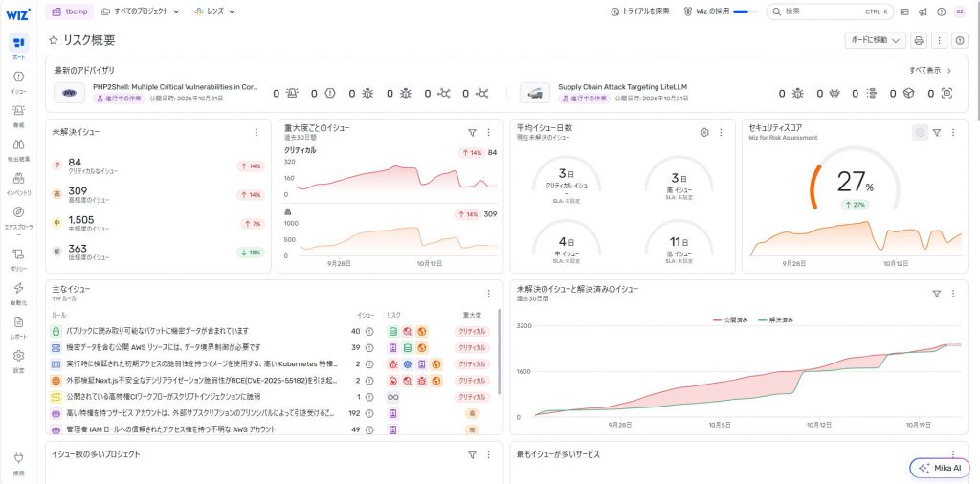The height and width of the screenshot is (484, 980).
Task: Open レポート (Reports) document icon
Action: [19, 321]
